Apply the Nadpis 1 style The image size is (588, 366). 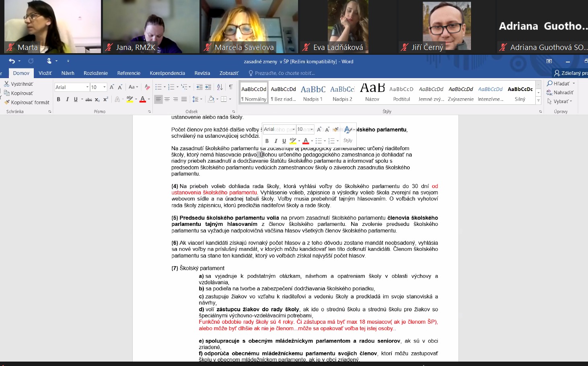coord(313,93)
